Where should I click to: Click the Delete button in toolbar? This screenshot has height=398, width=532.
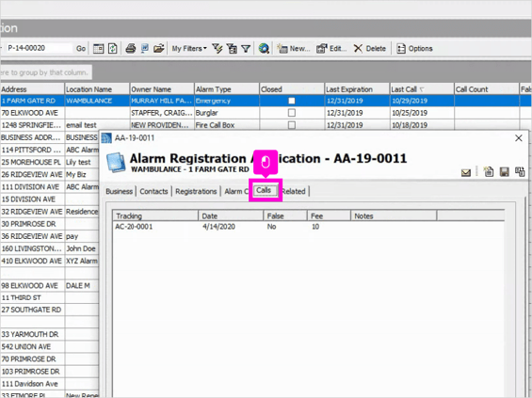(370, 49)
